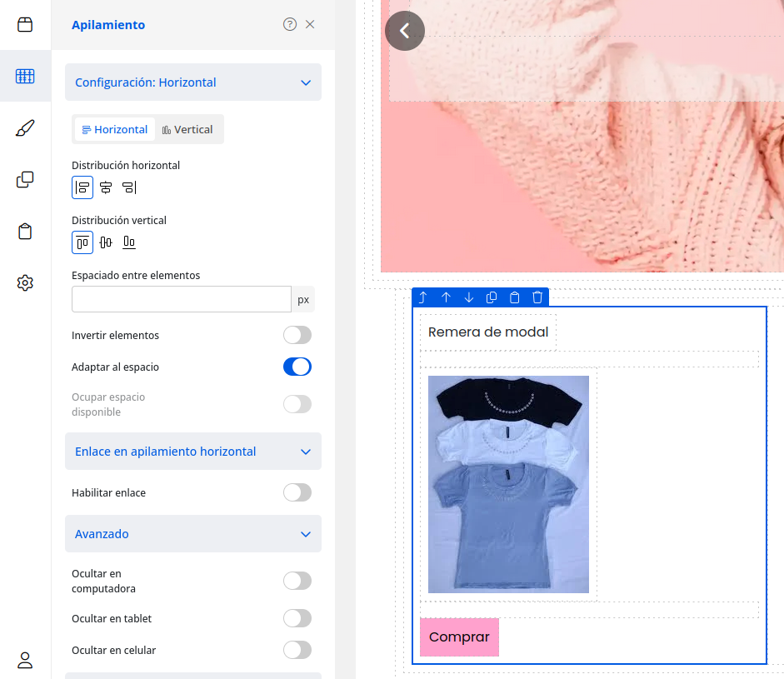
Task: Select center horizontal distribution icon
Action: (106, 187)
